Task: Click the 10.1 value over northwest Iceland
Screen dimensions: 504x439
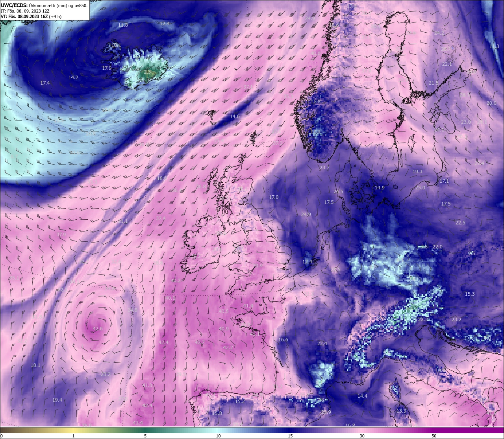Action: (116, 45)
